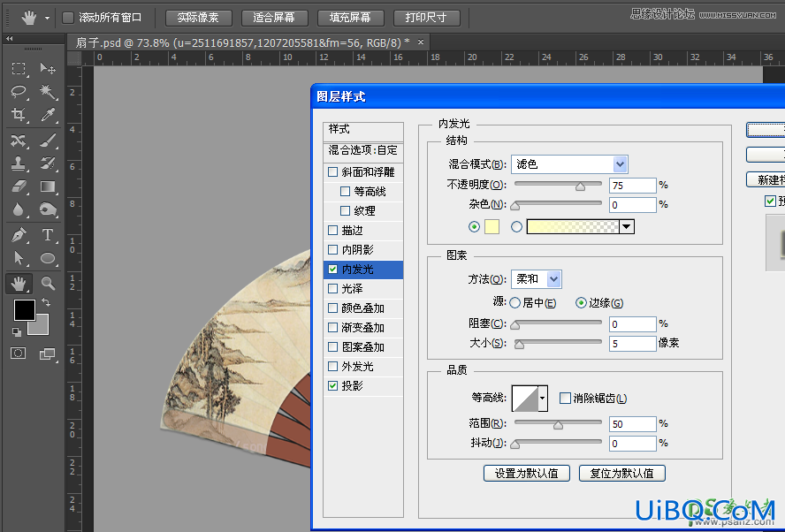Image resolution: width=785 pixels, height=532 pixels.
Task: Select the Eyedropper tool
Action: [x=48, y=115]
